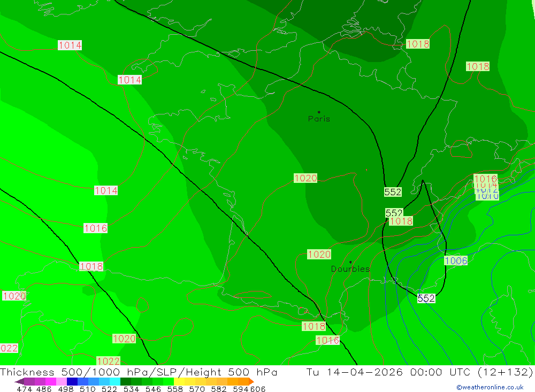Click the legend value 582
Screen dimensions: 535x392
219,389
